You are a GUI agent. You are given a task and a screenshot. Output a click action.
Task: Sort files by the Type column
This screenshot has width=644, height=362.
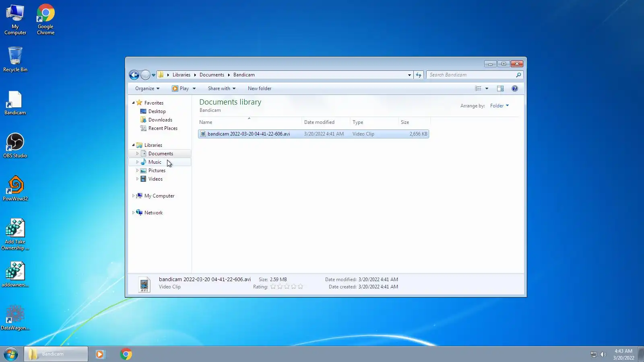click(374, 122)
